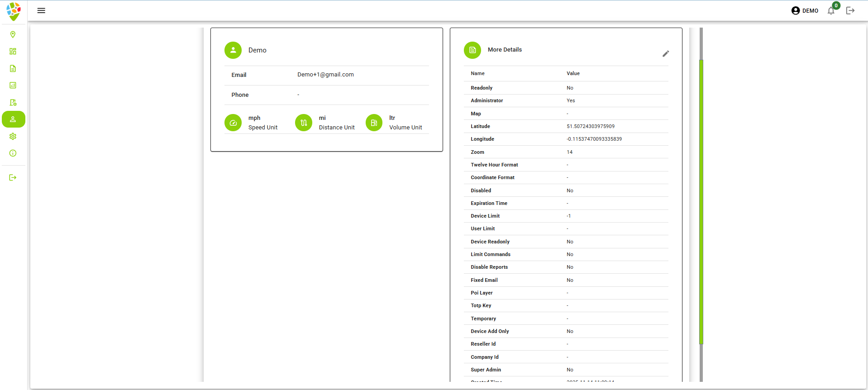Click the green page scrollbar
This screenshot has width=868, height=390.
point(701,201)
